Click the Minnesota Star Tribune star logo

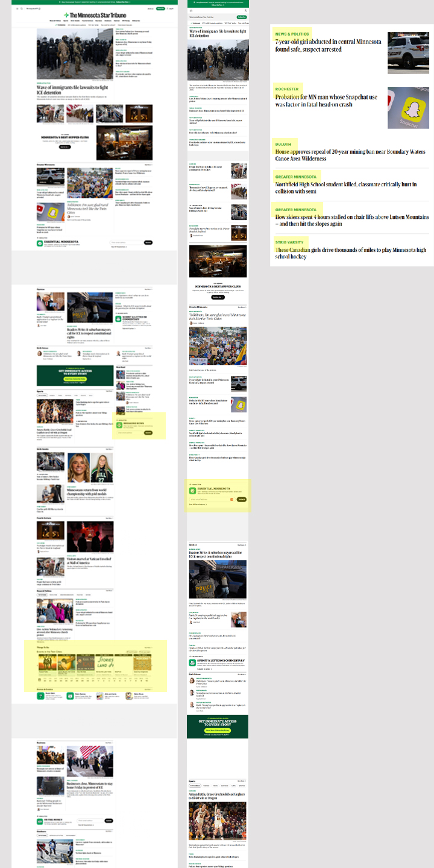pyautogui.click(x=66, y=15)
